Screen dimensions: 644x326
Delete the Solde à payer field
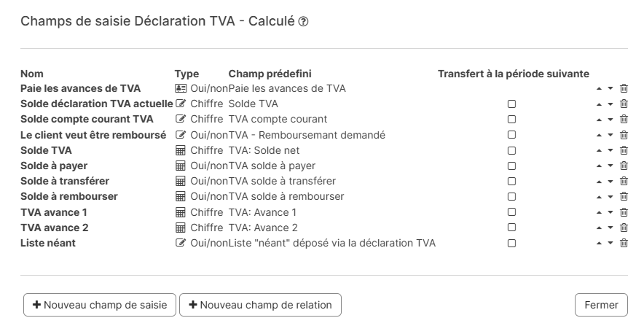click(624, 166)
